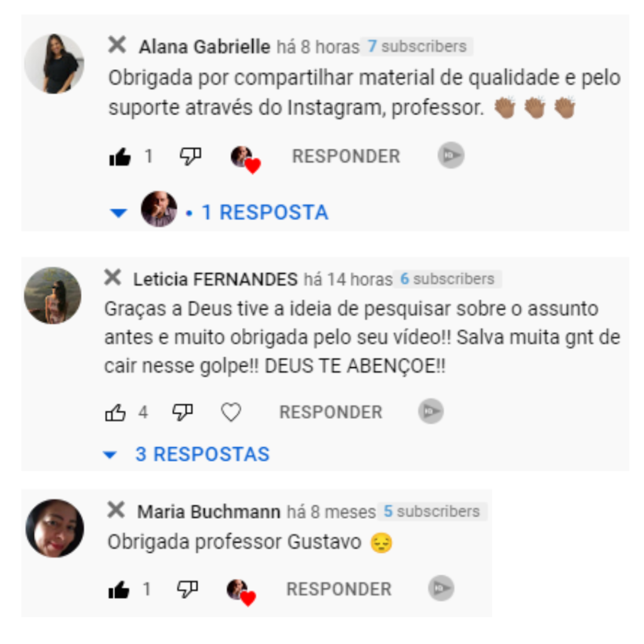Reply to Alana Gabrielle's comment

pyautogui.click(x=346, y=157)
